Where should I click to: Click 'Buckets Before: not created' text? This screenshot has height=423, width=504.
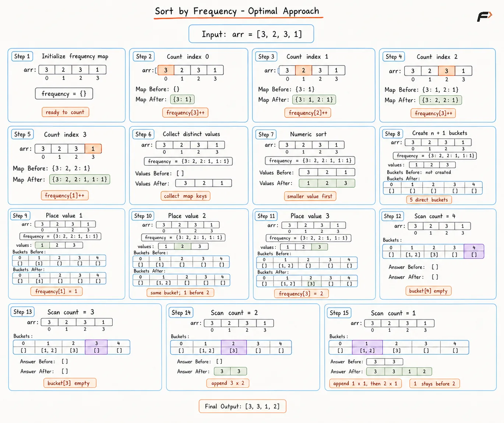(x=419, y=172)
